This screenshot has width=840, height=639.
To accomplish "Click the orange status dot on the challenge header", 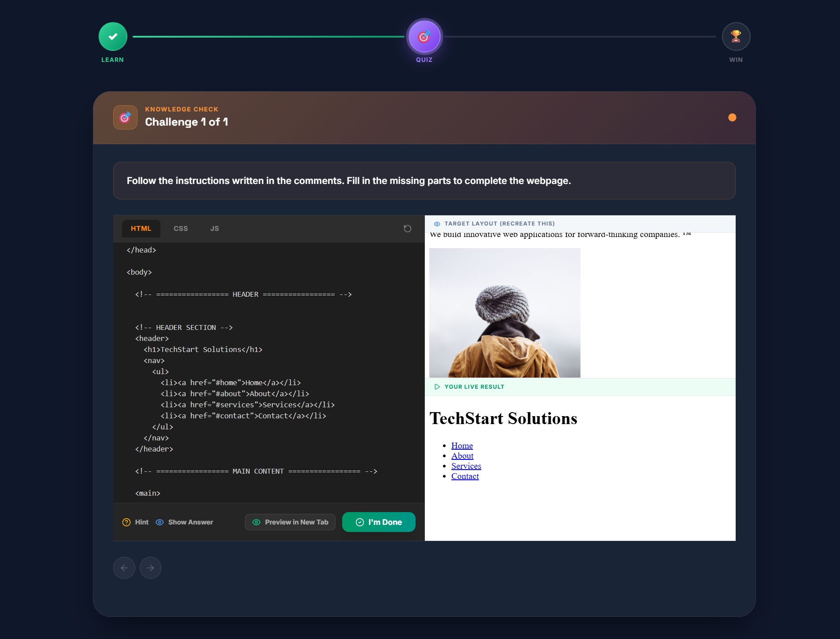I will [x=732, y=117].
